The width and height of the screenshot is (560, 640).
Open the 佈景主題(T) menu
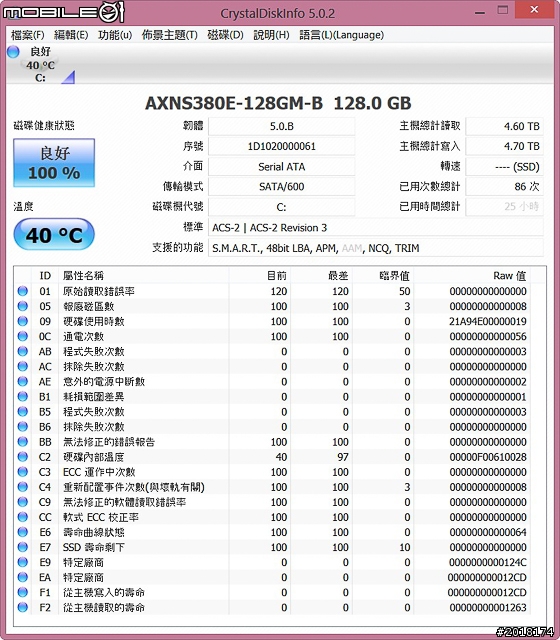pyautogui.click(x=169, y=35)
